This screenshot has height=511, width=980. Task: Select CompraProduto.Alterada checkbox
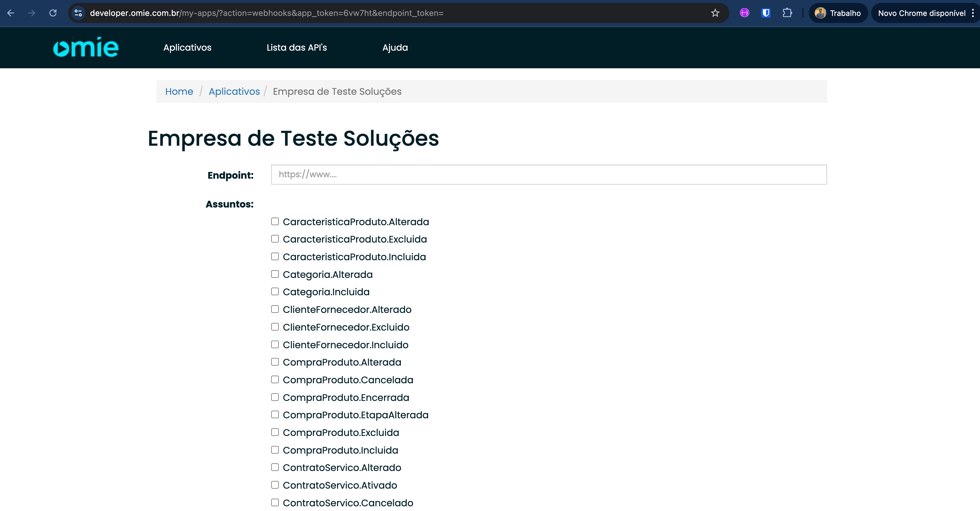(275, 362)
